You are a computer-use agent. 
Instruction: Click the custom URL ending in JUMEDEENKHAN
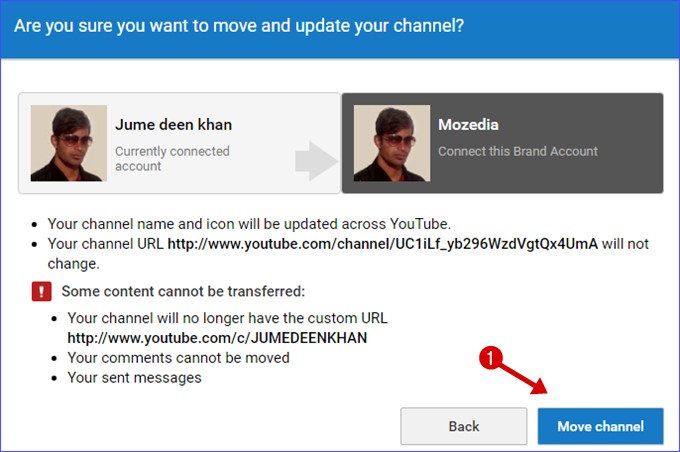(217, 338)
